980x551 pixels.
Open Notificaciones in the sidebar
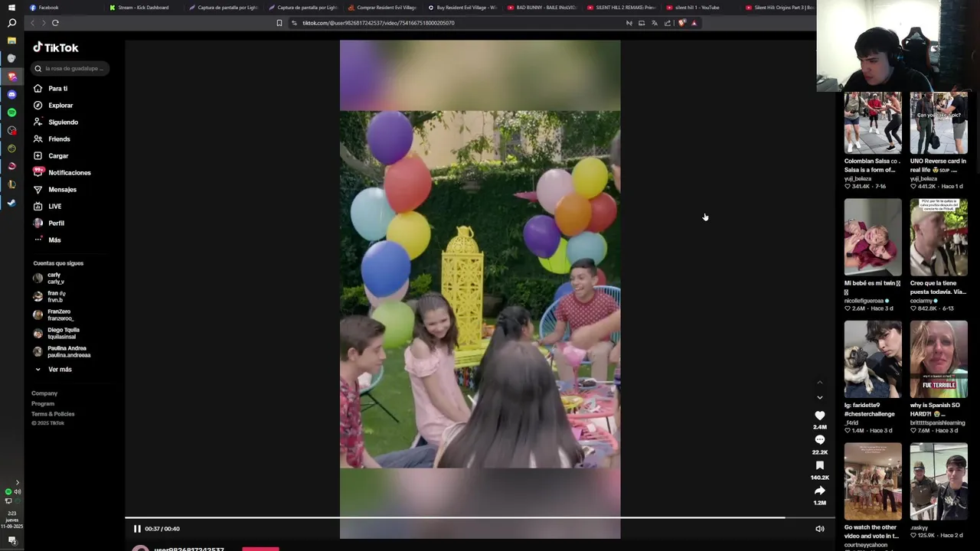(62, 172)
